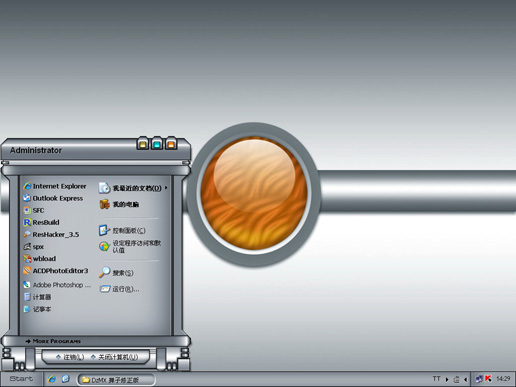
Task: Open ACDPhotoEditor3 in the start menu
Action: coord(56,271)
